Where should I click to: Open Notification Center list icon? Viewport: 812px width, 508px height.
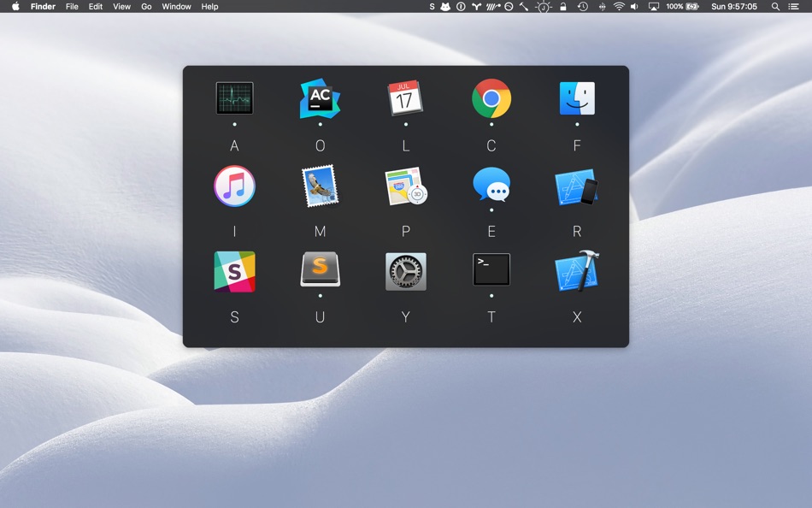click(793, 6)
